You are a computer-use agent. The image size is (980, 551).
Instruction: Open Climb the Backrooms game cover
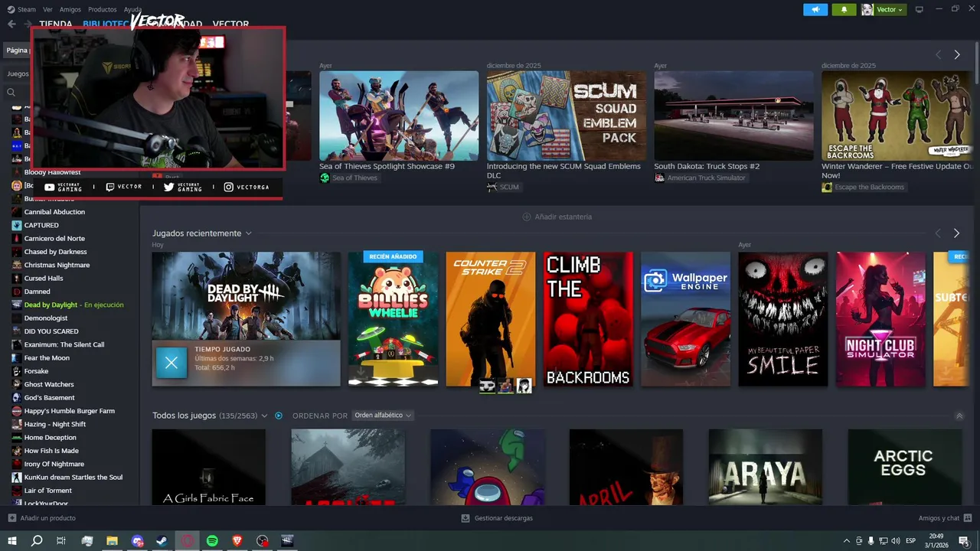pos(588,319)
